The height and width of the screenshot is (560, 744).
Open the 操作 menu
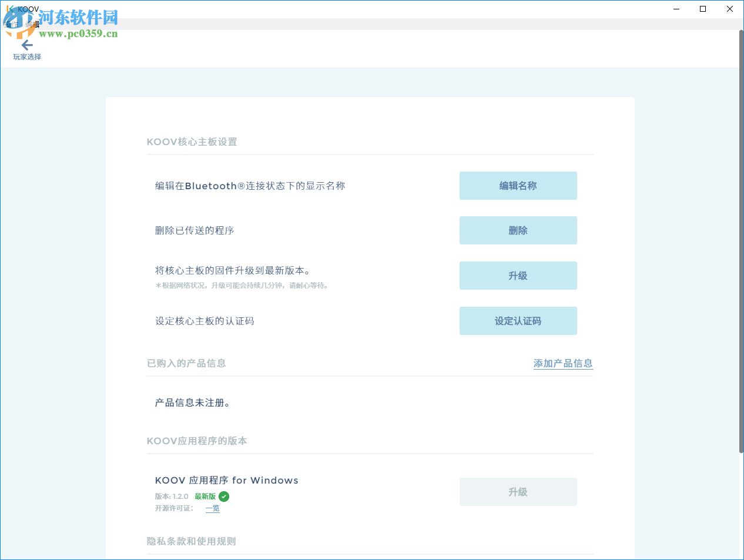click(x=11, y=24)
